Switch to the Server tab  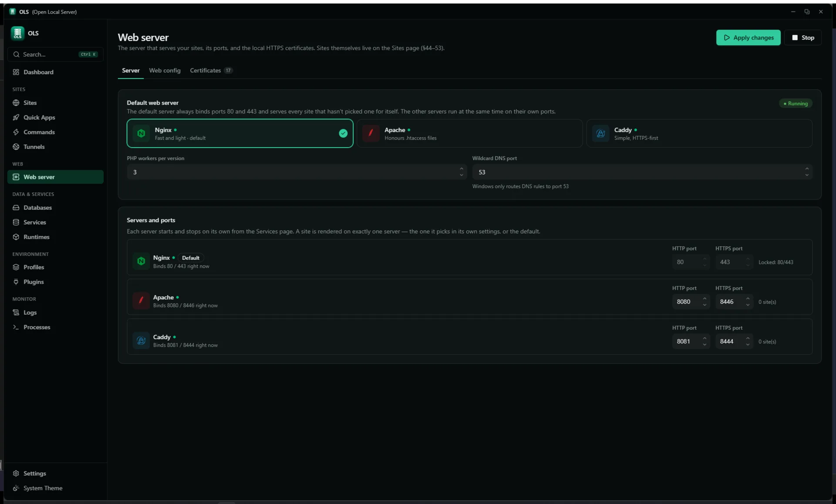[131, 71]
